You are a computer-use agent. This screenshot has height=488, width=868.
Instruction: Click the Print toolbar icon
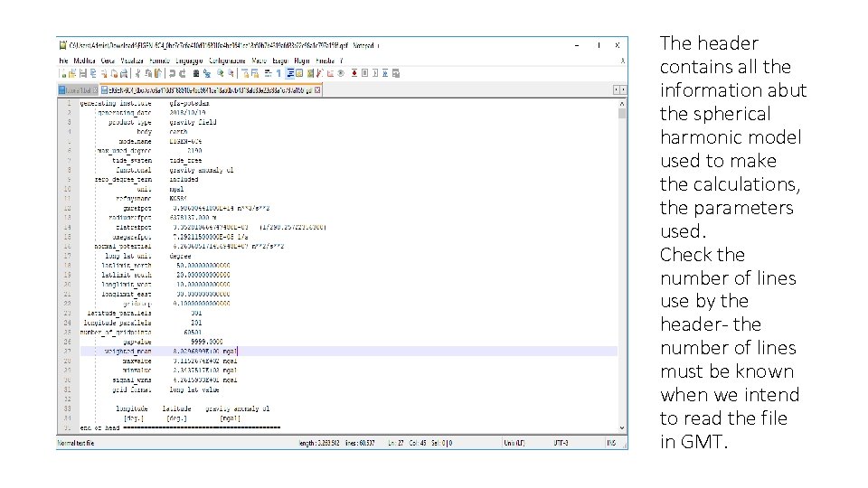coord(124,73)
